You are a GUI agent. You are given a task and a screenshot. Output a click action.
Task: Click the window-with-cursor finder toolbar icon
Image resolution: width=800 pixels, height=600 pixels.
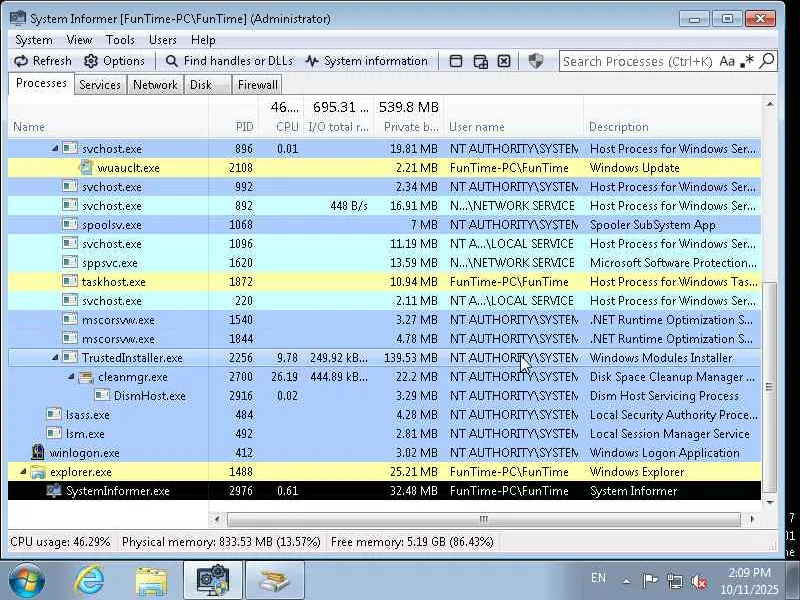coord(480,61)
